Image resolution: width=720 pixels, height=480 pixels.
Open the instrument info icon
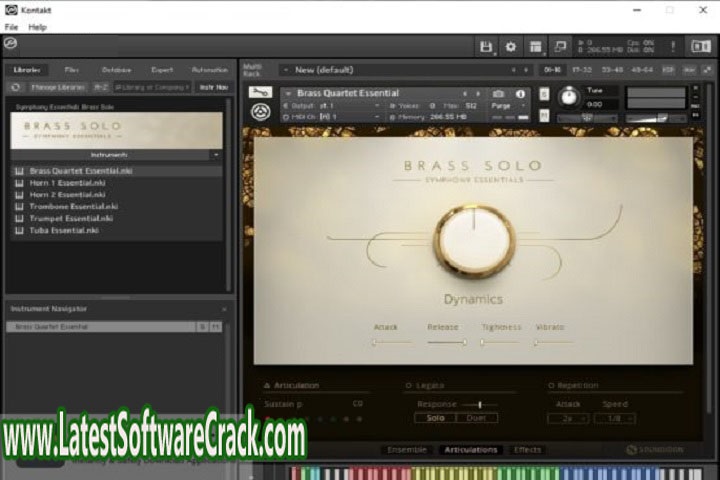click(520, 94)
